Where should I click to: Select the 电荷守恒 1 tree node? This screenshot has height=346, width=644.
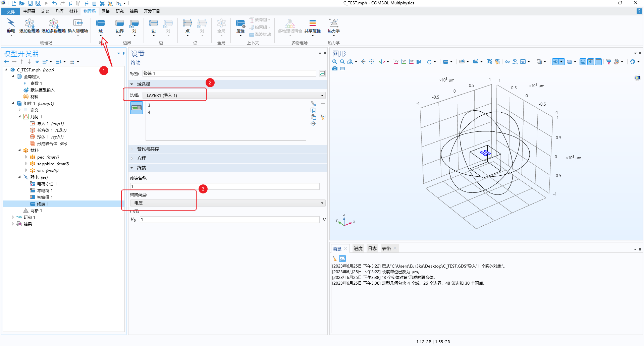point(47,184)
